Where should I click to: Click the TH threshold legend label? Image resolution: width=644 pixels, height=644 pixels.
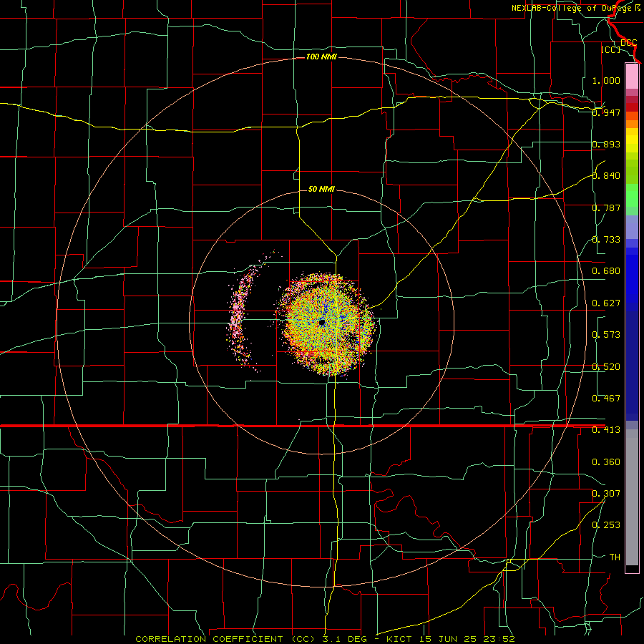tap(615, 557)
